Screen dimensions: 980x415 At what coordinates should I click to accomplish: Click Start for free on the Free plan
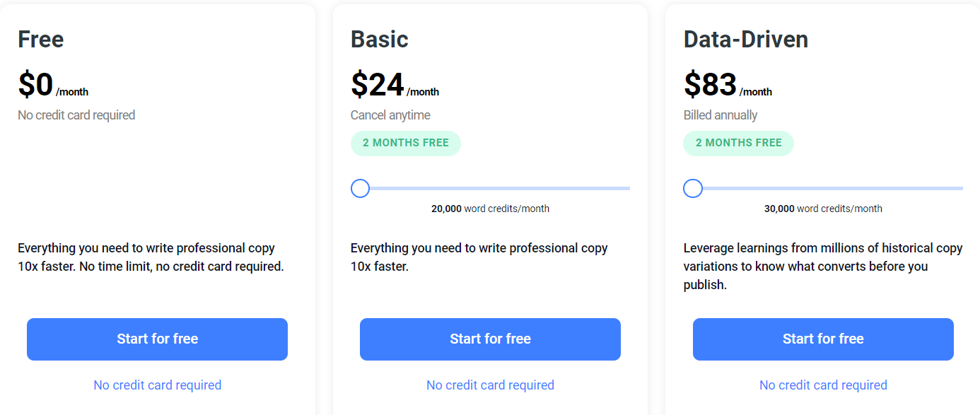(x=157, y=339)
